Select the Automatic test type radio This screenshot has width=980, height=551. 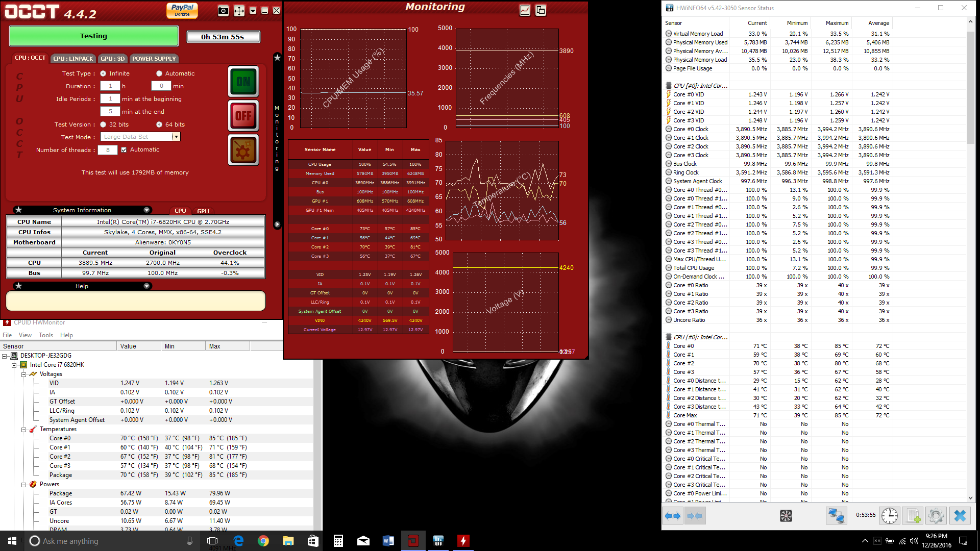(x=159, y=73)
